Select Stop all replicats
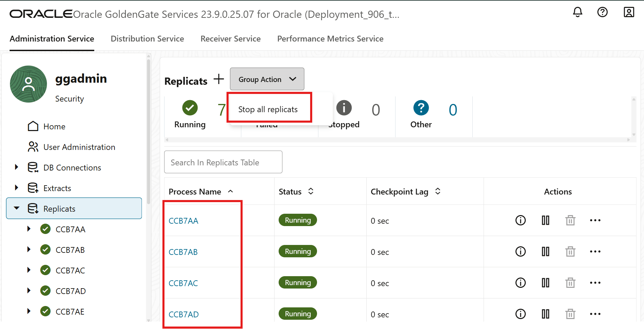The height and width of the screenshot is (329, 644). [268, 109]
